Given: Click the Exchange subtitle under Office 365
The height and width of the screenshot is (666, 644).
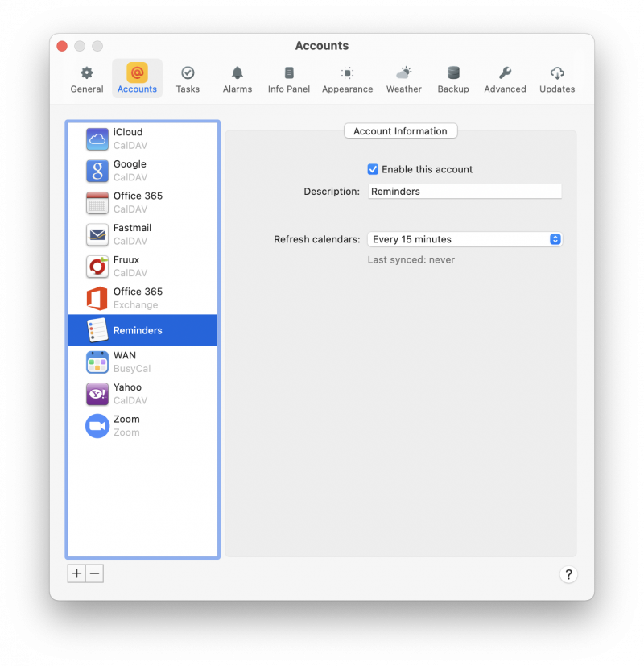Looking at the screenshot, I should tap(135, 304).
